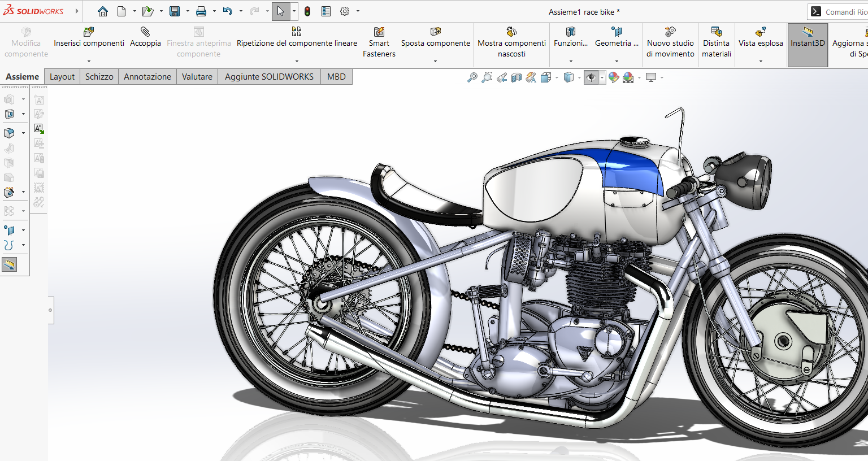Expand the Print dropdown arrow
The width and height of the screenshot is (868, 461).
pos(214,11)
